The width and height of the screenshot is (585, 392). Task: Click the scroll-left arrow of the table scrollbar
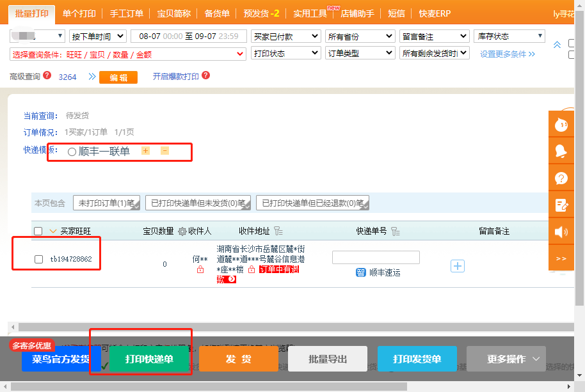(13, 327)
